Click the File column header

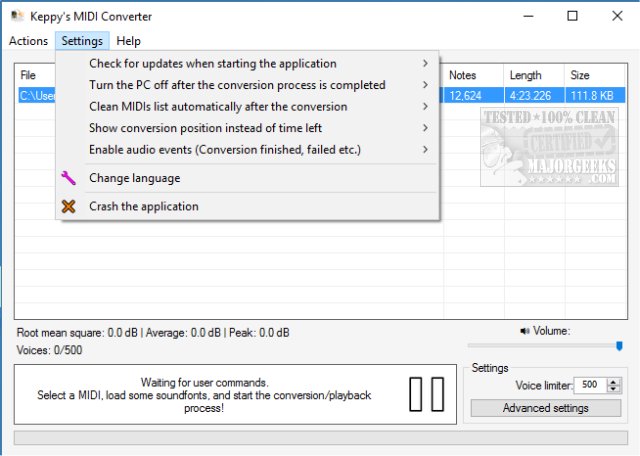point(35,75)
